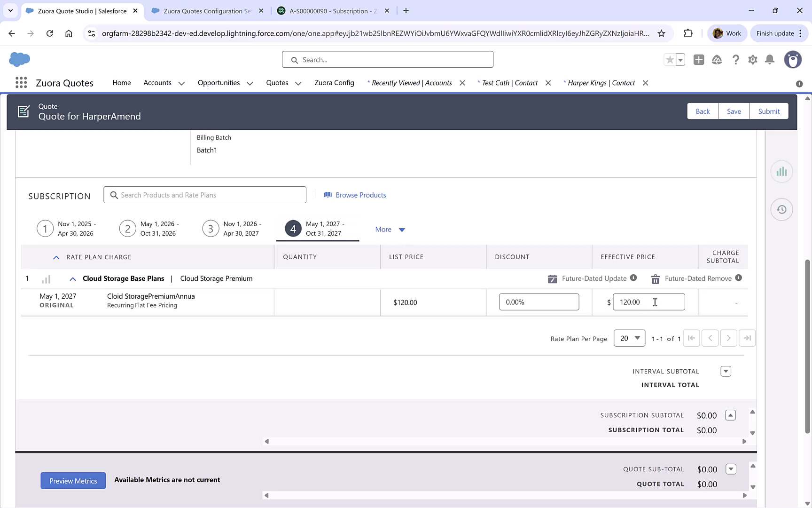View Salesforce notifications bell
The width and height of the screenshot is (812, 508).
point(770,60)
